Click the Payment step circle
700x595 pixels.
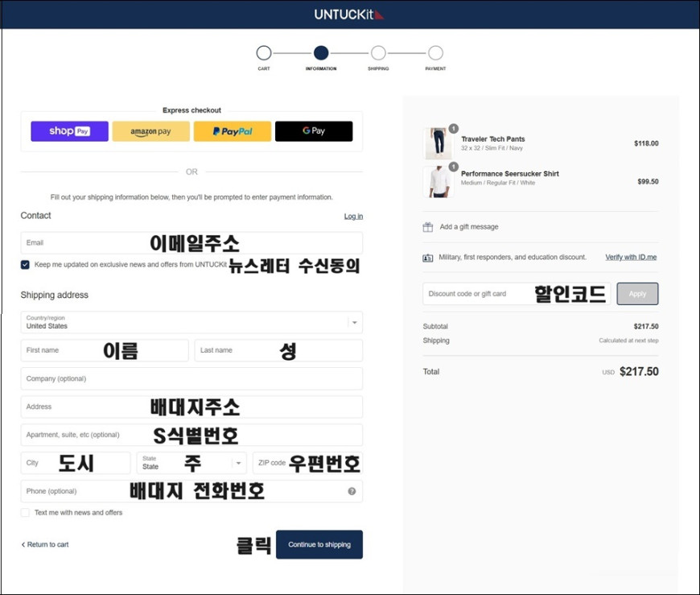pyautogui.click(x=435, y=52)
